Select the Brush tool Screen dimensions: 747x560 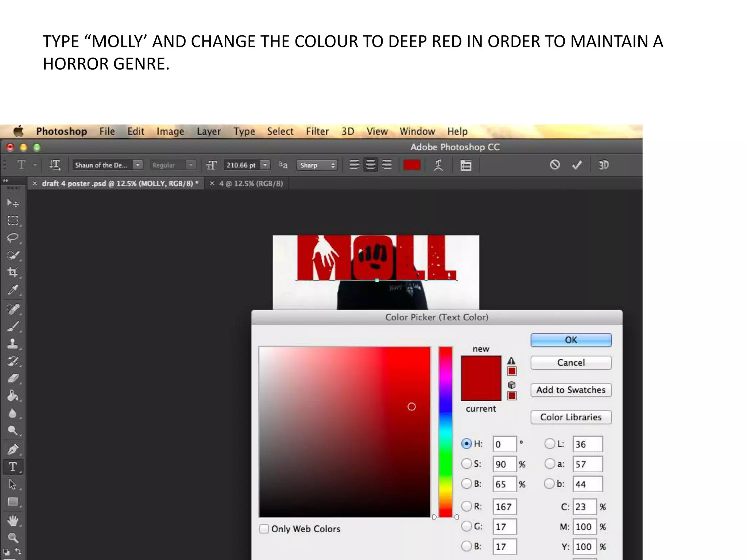(x=13, y=326)
